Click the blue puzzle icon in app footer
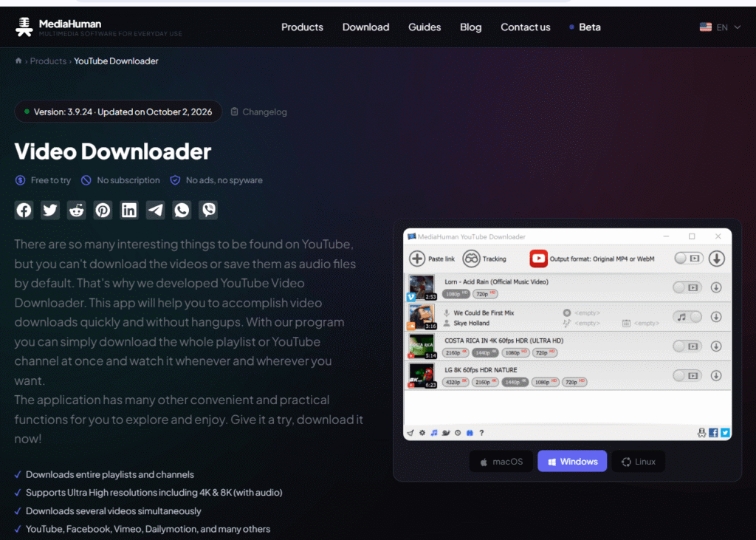 point(470,433)
